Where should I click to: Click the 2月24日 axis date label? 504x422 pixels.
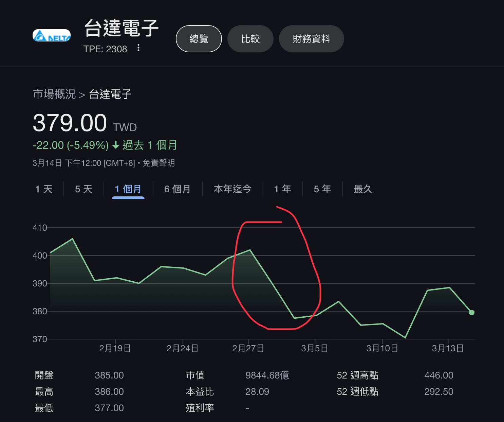coord(182,348)
